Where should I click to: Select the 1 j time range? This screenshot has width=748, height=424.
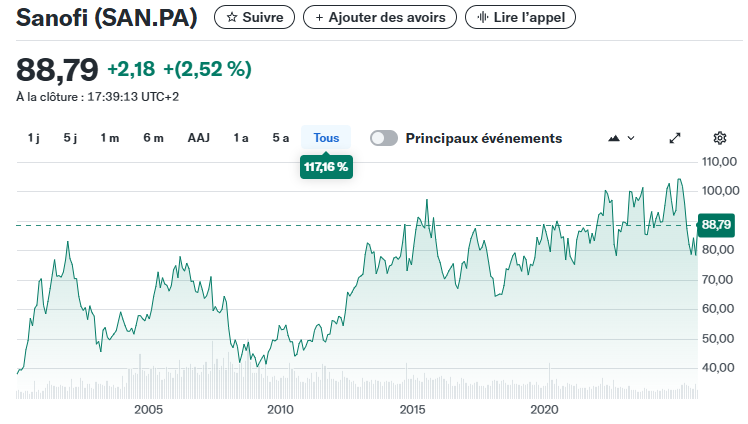pyautogui.click(x=34, y=138)
